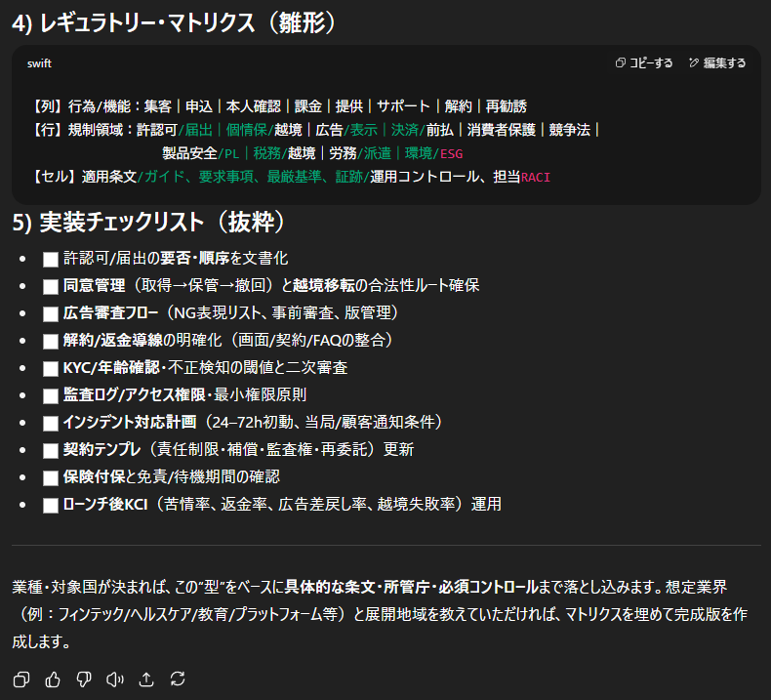Click the heading 5) 実装チェックリスト（抜粋）
The width and height of the screenshot is (771, 700).
click(x=149, y=222)
